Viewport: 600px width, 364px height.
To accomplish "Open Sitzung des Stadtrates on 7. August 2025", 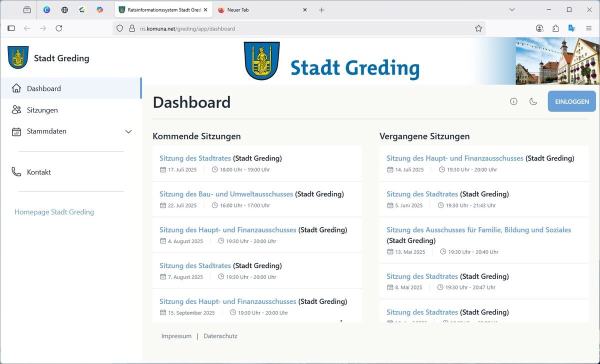I will click(x=195, y=265).
